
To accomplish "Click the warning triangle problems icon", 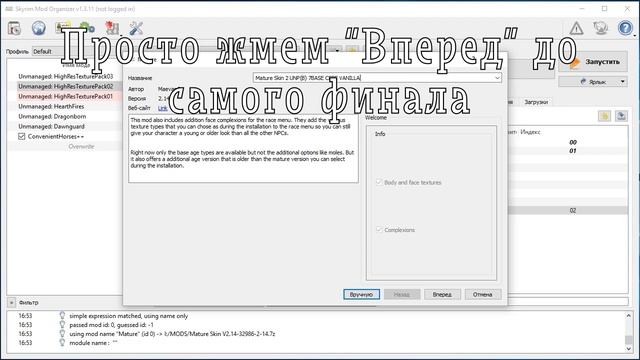I will [x=576, y=28].
